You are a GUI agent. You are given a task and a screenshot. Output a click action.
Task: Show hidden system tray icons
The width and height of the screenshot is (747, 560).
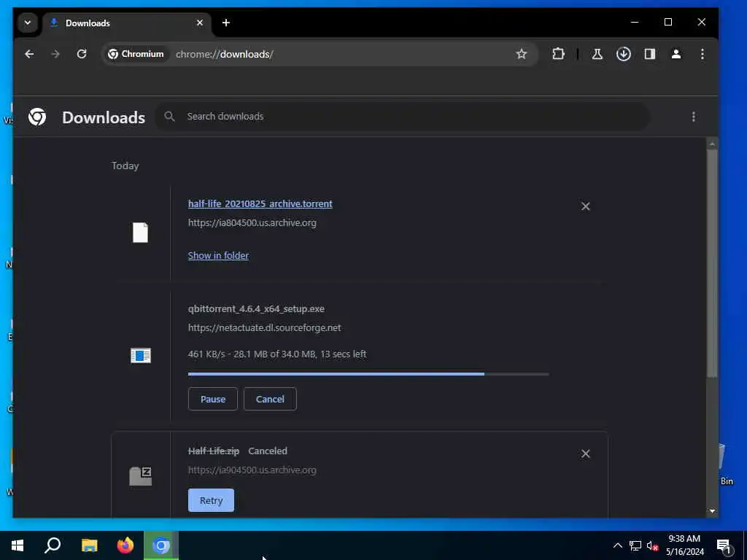617,545
